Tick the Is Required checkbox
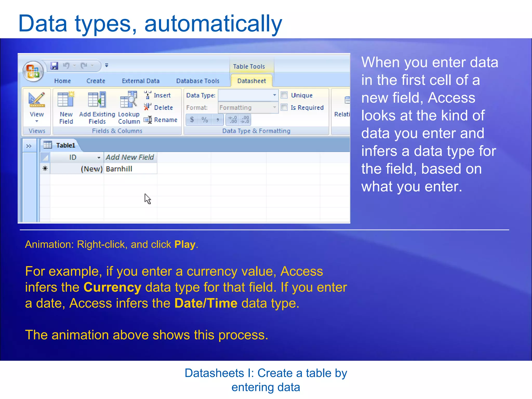The width and height of the screenshot is (532, 399). [x=284, y=107]
